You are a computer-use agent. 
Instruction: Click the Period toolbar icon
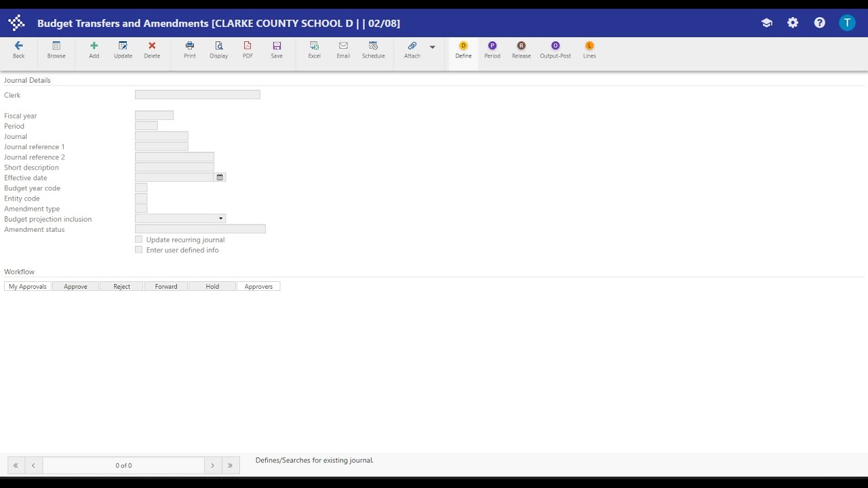(x=492, y=46)
